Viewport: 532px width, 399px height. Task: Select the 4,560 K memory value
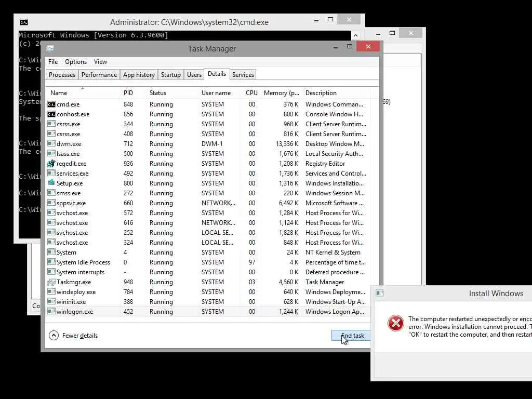point(288,282)
